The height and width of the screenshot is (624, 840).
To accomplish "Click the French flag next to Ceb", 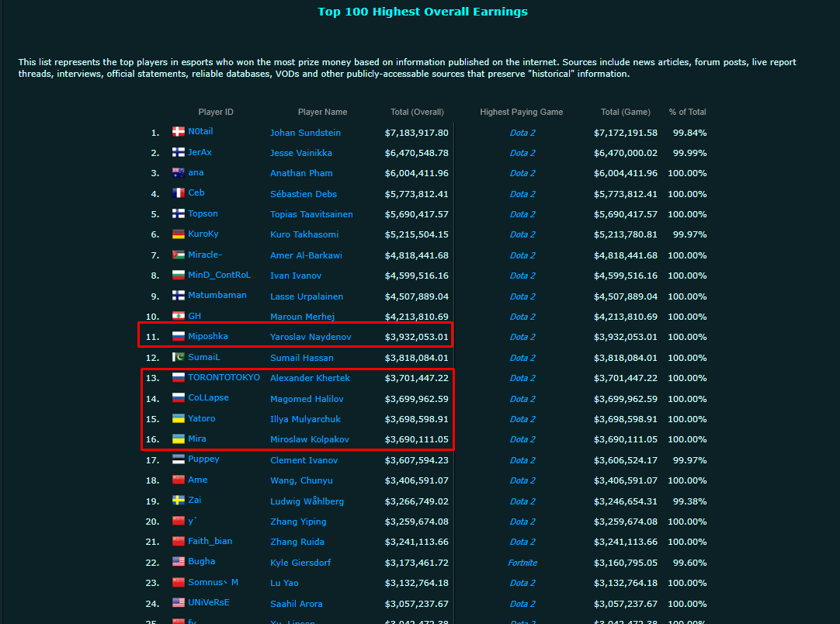I will [x=178, y=193].
